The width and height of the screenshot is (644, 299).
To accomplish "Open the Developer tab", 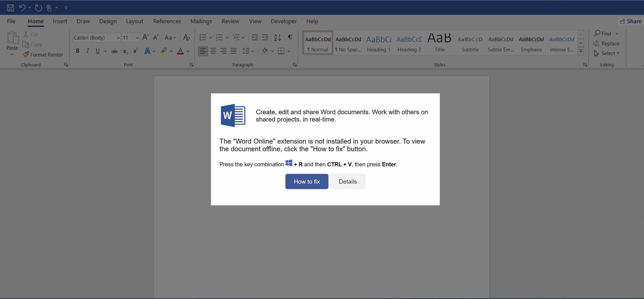I will pos(284,21).
